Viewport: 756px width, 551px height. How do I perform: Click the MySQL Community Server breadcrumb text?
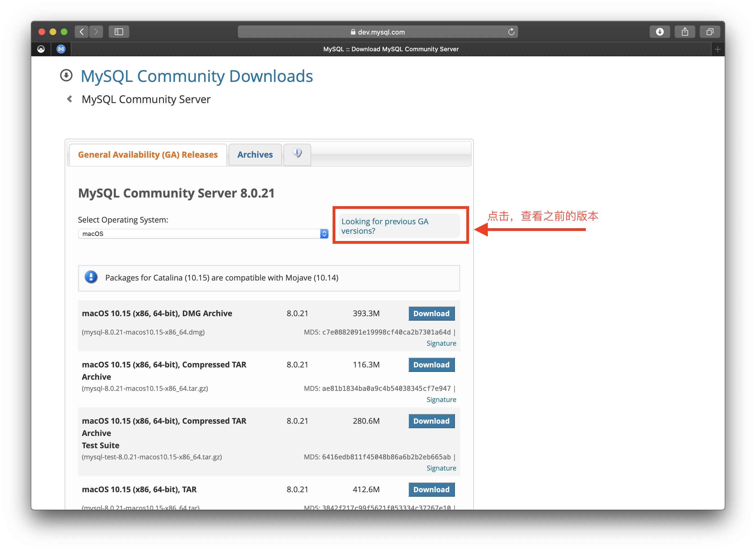146,99
